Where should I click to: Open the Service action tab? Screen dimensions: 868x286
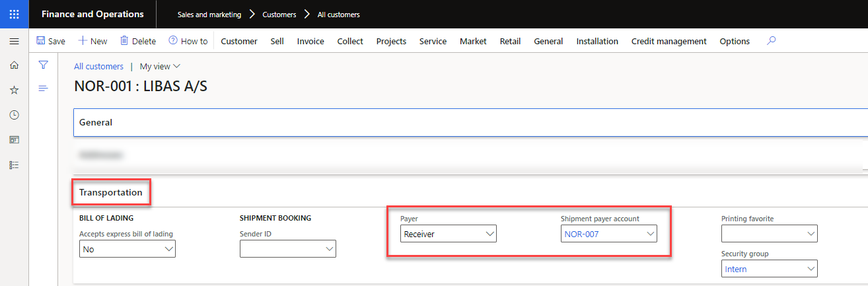(433, 41)
